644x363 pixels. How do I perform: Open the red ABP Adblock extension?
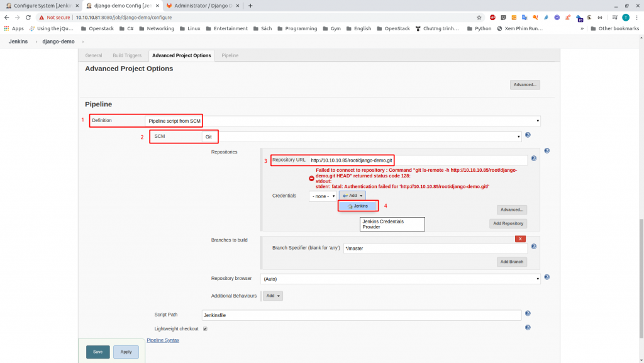[492, 17]
